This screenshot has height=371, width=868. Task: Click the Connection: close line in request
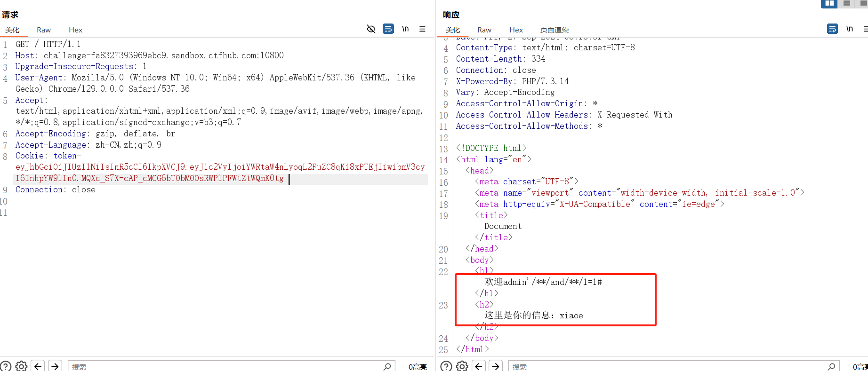pyautogui.click(x=56, y=190)
